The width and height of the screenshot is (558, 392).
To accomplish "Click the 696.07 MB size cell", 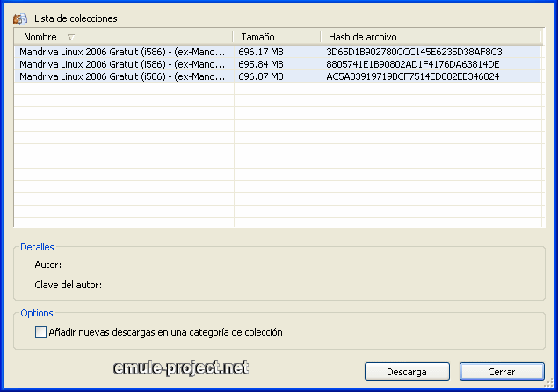I will click(261, 76).
